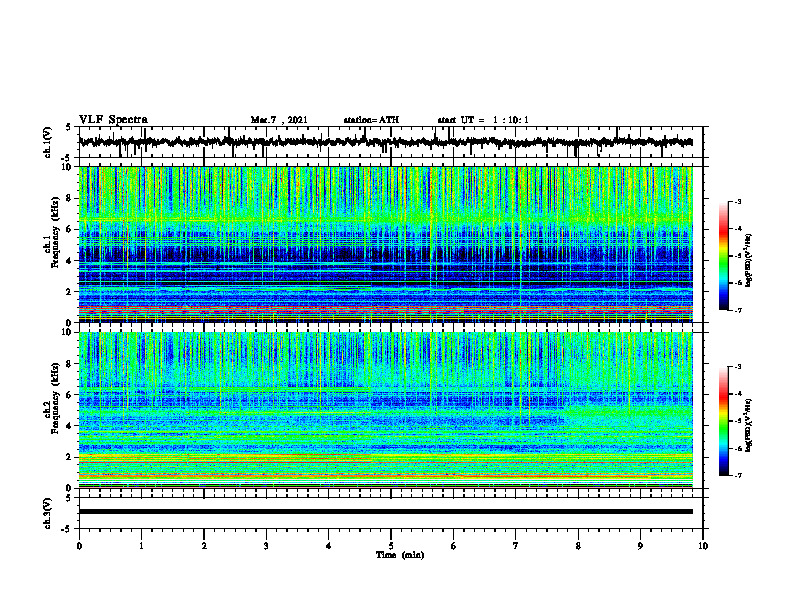Click the ch.1 voltage waveform trace
Screen dimensions: 792x612
click(x=385, y=142)
